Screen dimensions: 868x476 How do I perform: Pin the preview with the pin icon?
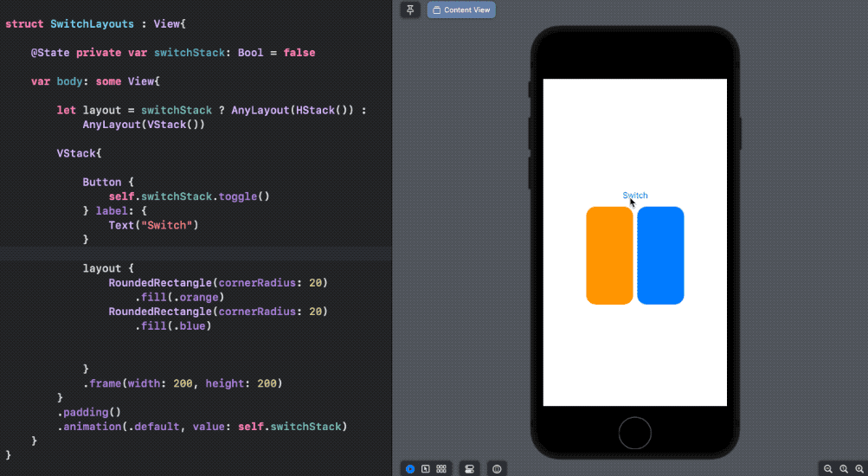pos(410,10)
